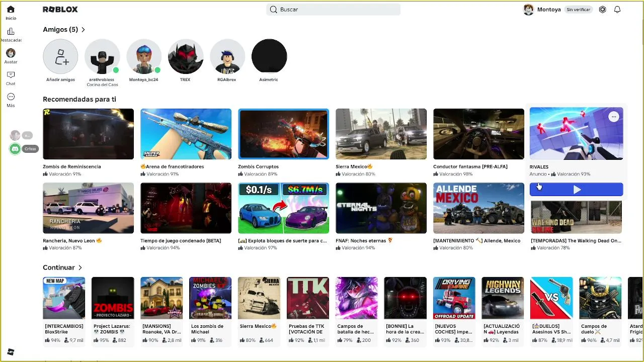The height and width of the screenshot is (362, 644).
Task: Open [BONNIE] La hora de la crea... thumbnail
Action: 406,298
